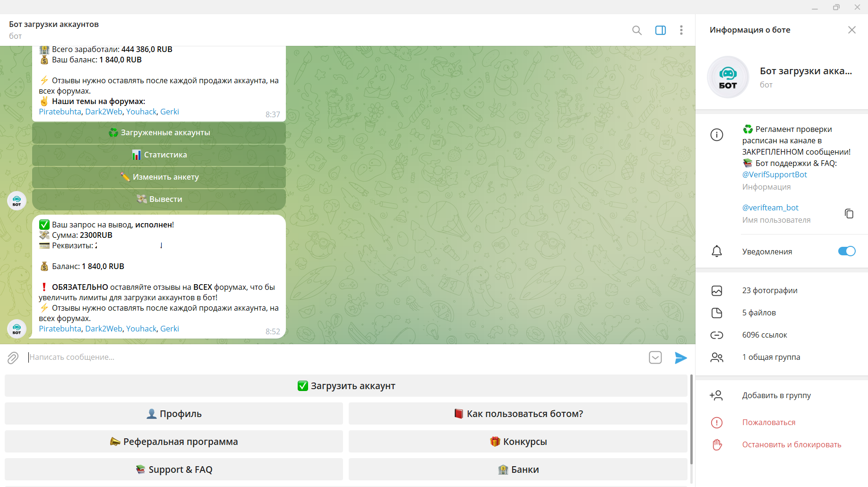Click the paperclip attach file icon
Viewport: 868px width, 487px height.
[x=13, y=358]
